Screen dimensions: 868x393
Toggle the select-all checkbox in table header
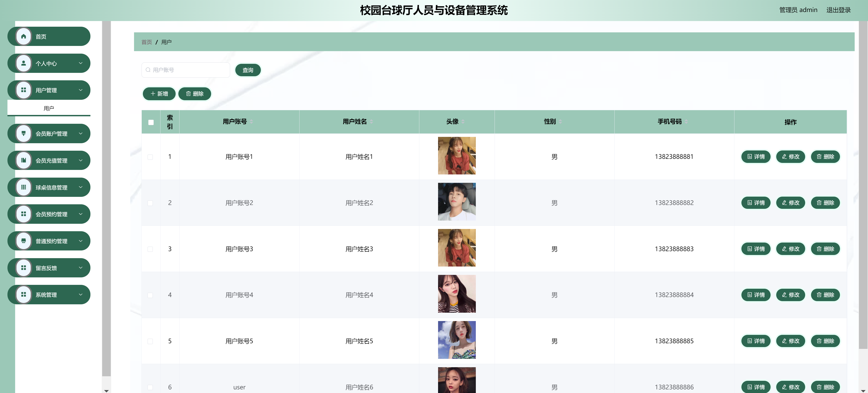coord(151,122)
